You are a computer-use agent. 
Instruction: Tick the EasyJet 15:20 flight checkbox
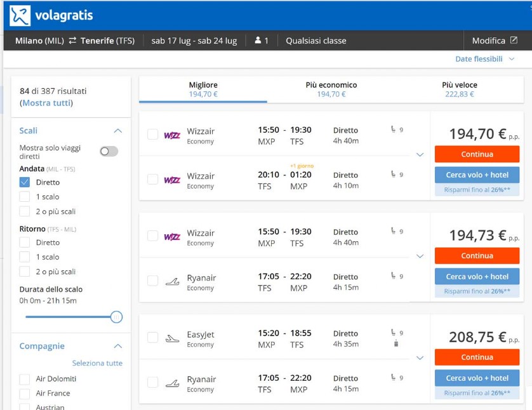[152, 338]
